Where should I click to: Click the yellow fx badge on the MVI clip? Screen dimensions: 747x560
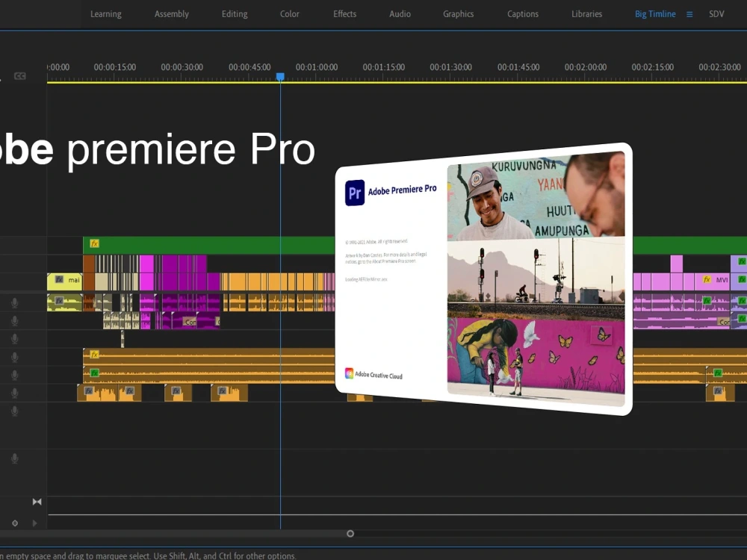[707, 279]
